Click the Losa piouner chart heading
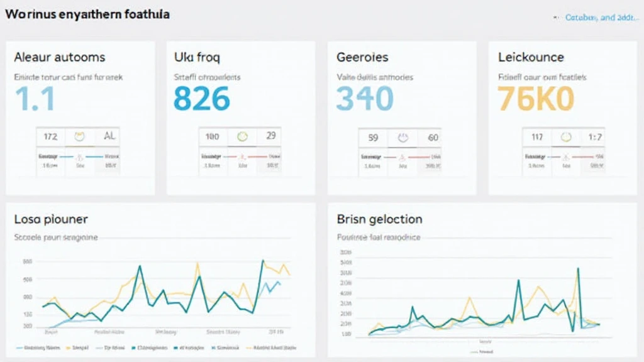 [50, 219]
